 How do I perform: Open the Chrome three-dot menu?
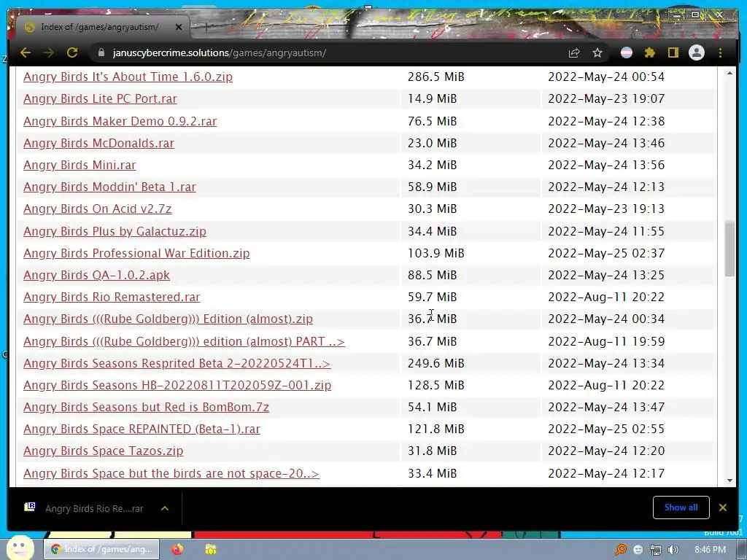[x=720, y=52]
